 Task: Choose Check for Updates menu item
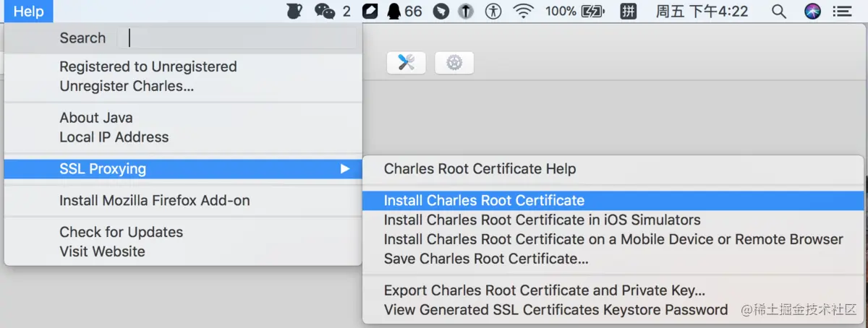(x=183, y=233)
